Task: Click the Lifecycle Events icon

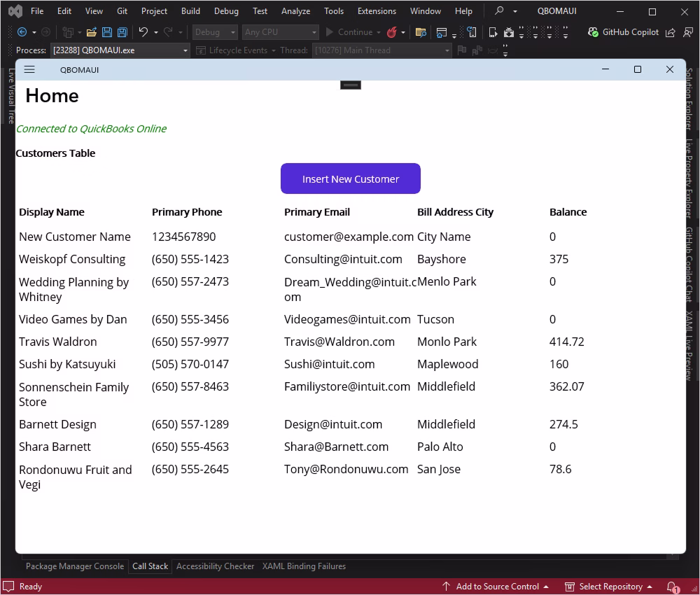Action: click(201, 50)
